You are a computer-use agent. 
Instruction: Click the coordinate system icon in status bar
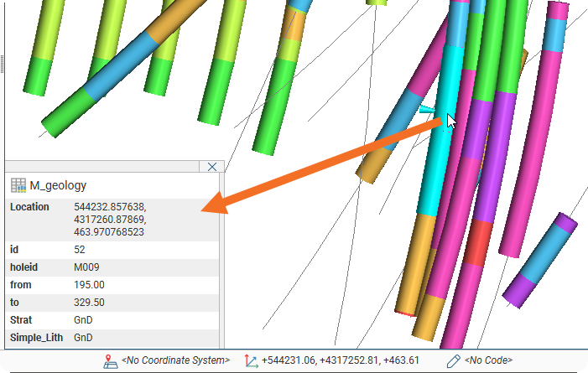[x=110, y=360]
